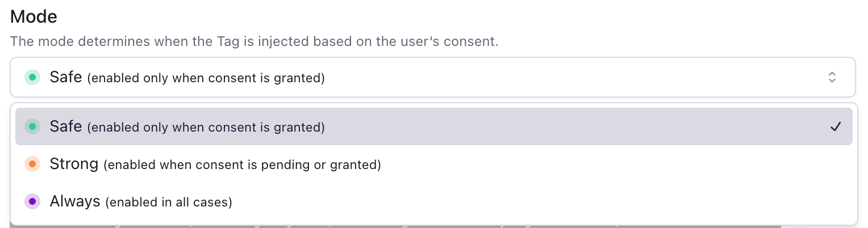This screenshot has height=228, width=868.
Task: Click the up-down chevron icon in Mode selector
Action: (832, 77)
